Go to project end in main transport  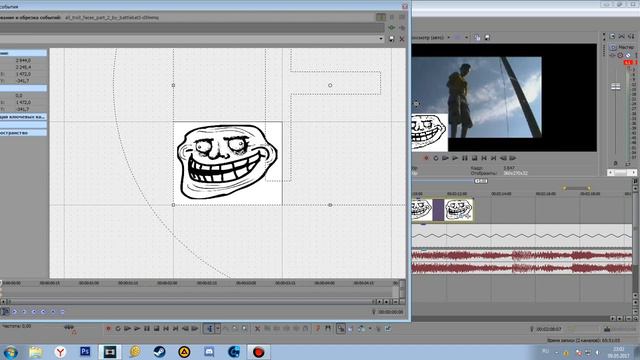pos(176,328)
